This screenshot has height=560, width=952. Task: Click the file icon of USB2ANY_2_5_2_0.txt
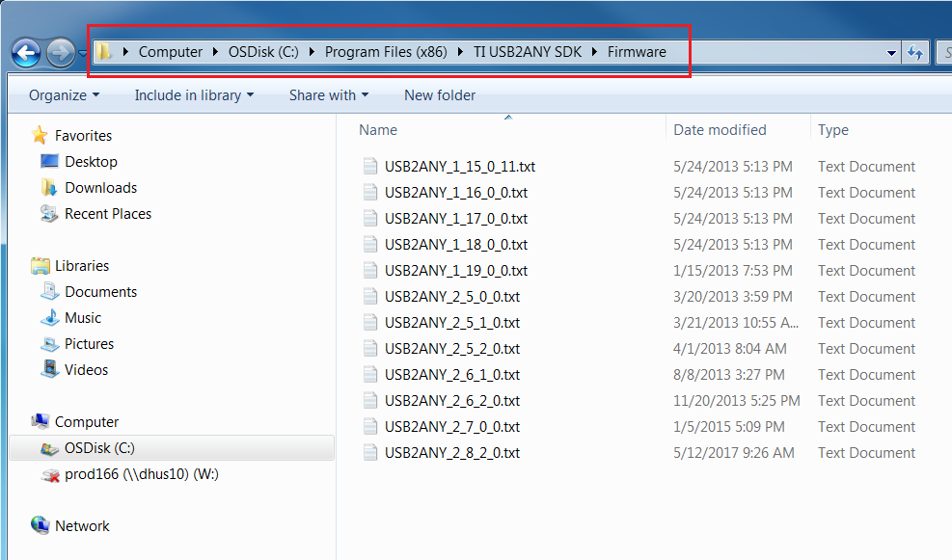click(370, 349)
